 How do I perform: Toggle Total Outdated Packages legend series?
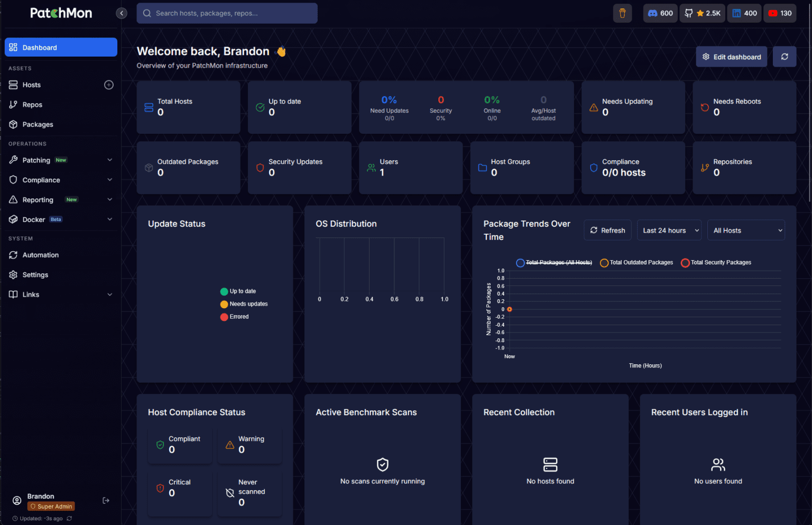[636, 263]
